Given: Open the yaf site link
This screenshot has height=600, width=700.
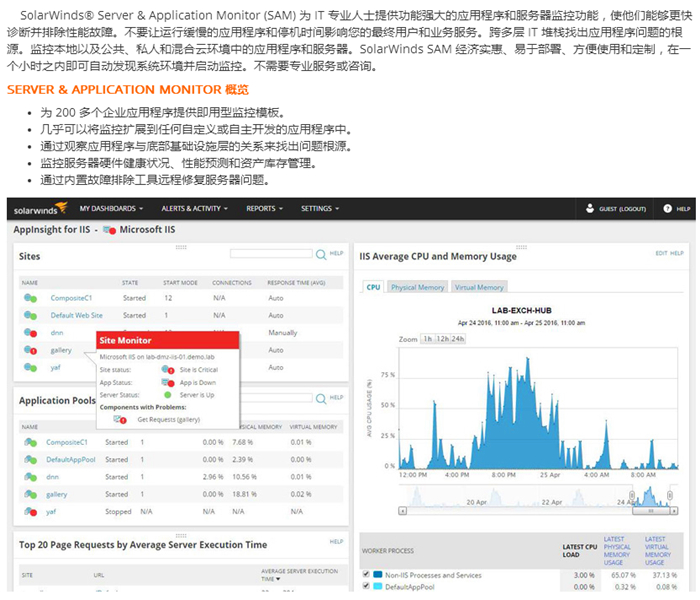Looking at the screenshot, I should point(55,367).
